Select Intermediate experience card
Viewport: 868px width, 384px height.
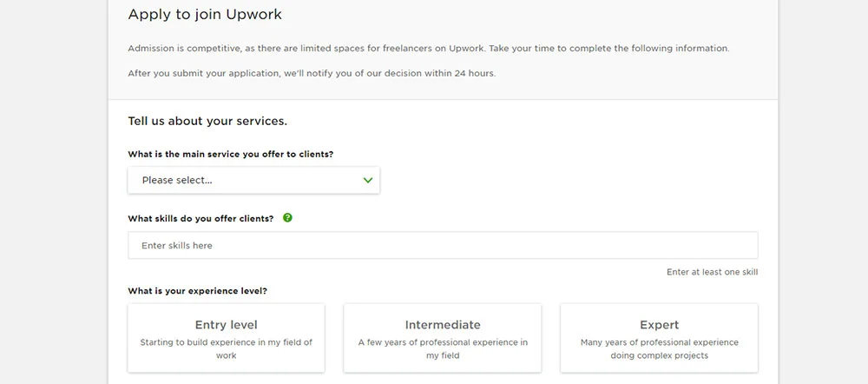tap(443, 338)
